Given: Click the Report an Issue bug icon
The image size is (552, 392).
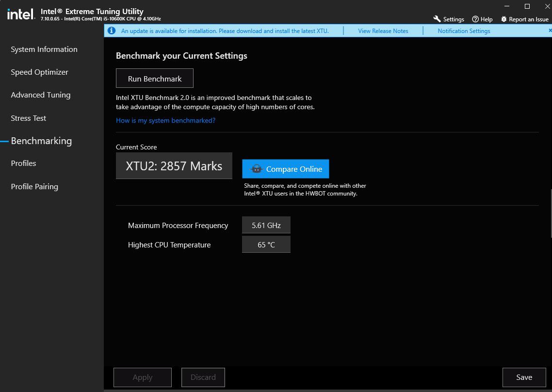Looking at the screenshot, I should (504, 19).
